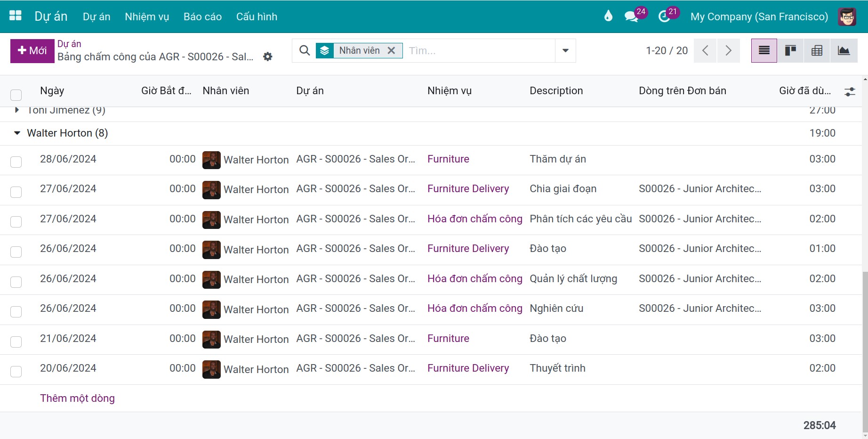Select the 28/06/2024 Thăm dự án row checkbox
Screen dimensions: 868x439
16,162
